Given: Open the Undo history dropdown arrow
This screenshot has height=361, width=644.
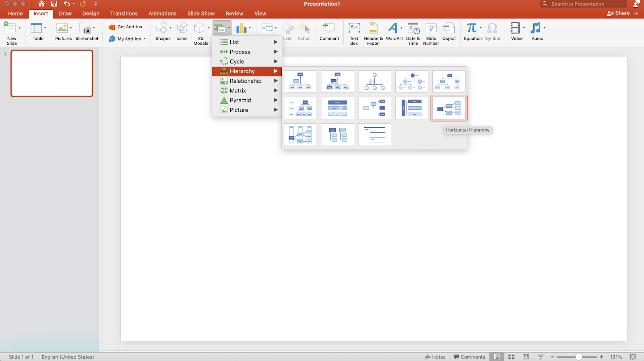Looking at the screenshot, I should 74,4.
